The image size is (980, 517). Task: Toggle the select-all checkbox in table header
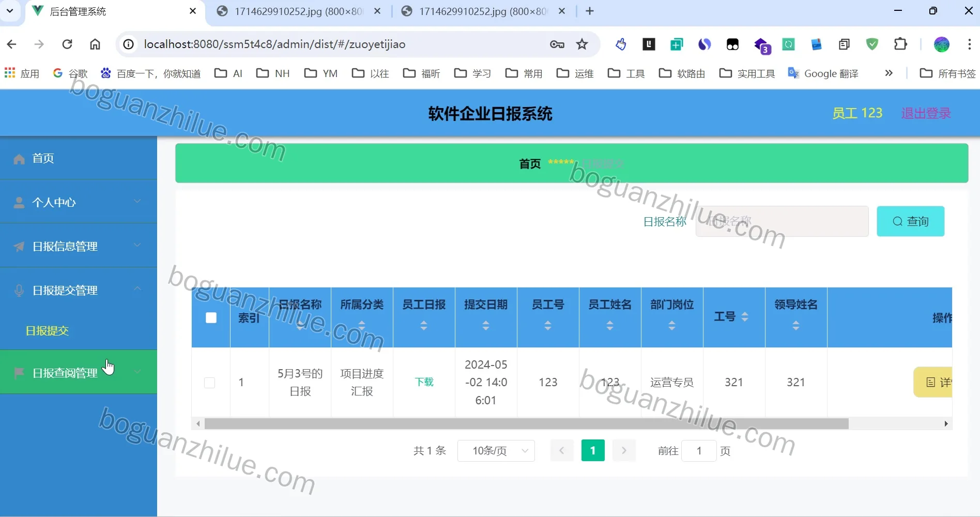tap(211, 317)
